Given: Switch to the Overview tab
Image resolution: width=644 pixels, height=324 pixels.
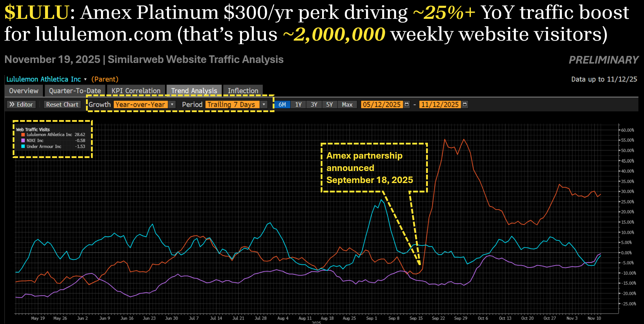Looking at the screenshot, I should [24, 91].
